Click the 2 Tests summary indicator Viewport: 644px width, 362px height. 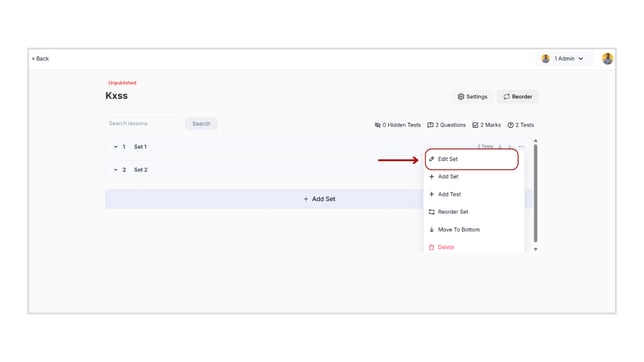click(520, 125)
